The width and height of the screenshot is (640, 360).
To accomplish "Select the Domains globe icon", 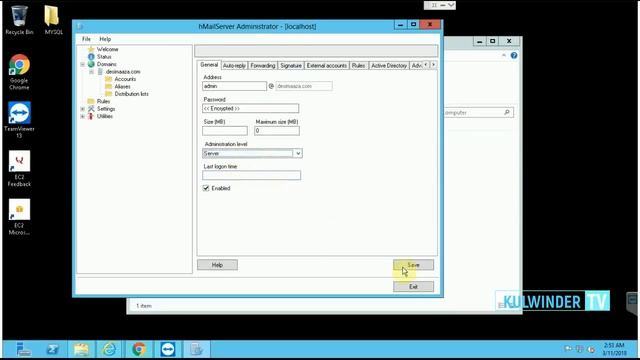I will (x=91, y=64).
